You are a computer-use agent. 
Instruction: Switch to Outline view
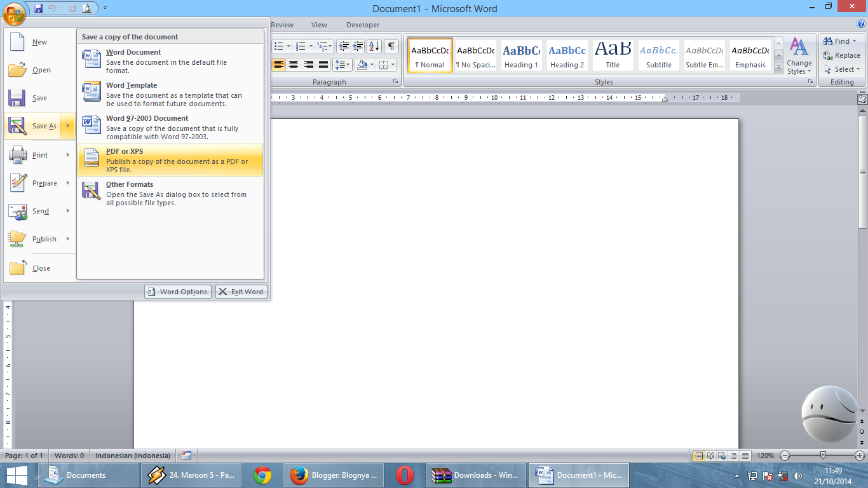733,456
